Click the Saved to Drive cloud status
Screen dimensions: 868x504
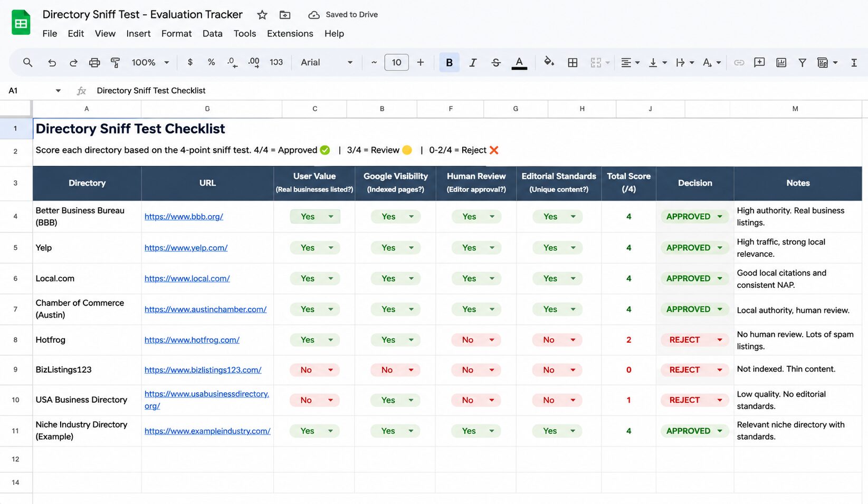pos(343,15)
